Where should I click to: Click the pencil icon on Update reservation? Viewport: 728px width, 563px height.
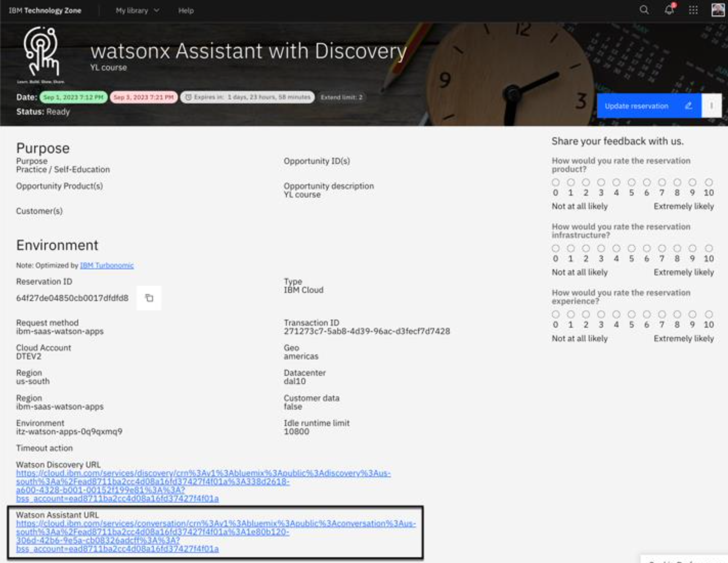688,106
